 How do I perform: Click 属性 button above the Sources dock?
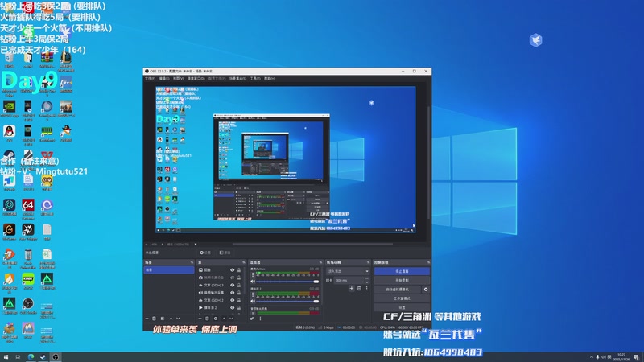205,253
